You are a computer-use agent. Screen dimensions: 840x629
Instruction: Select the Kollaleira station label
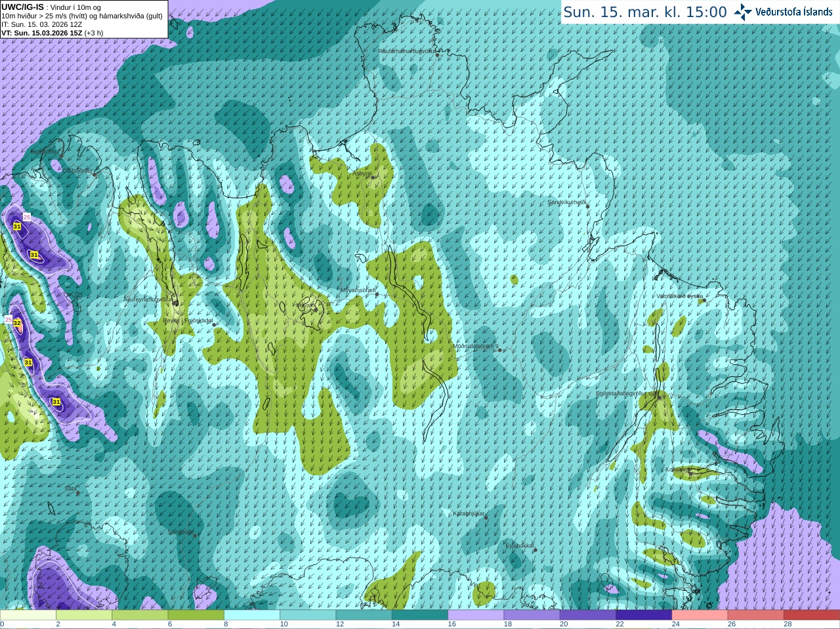click(x=677, y=469)
